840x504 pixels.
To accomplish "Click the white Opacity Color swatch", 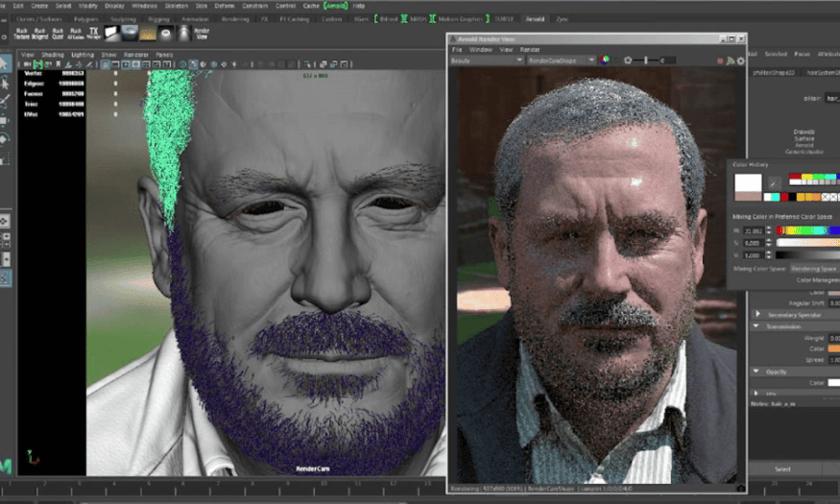I will tap(834, 382).
